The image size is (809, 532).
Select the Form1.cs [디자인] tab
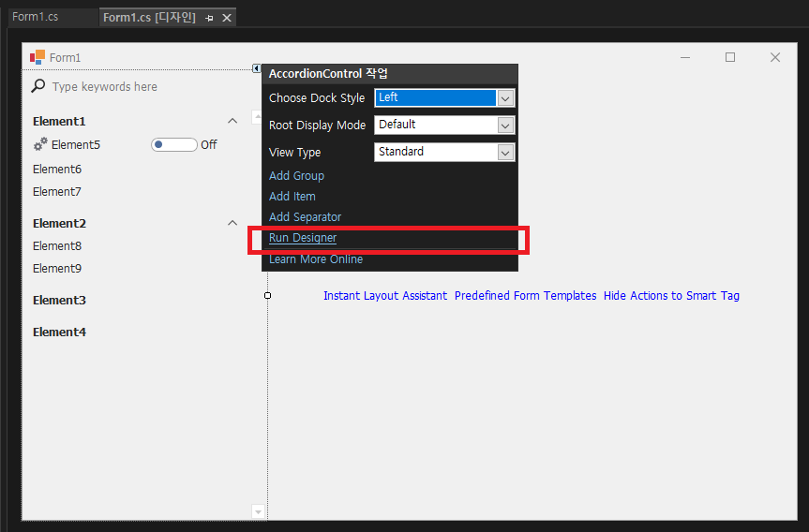(149, 18)
